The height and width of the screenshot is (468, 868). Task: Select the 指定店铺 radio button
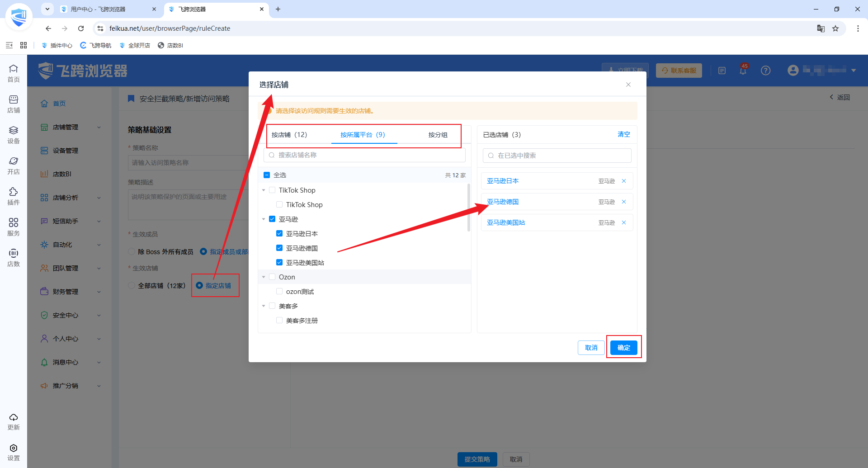point(199,286)
